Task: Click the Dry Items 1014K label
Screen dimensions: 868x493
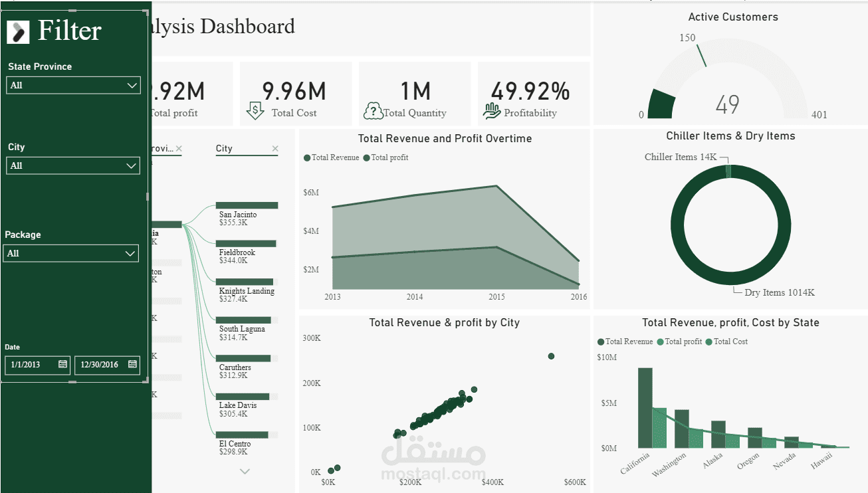Action: pos(779,292)
